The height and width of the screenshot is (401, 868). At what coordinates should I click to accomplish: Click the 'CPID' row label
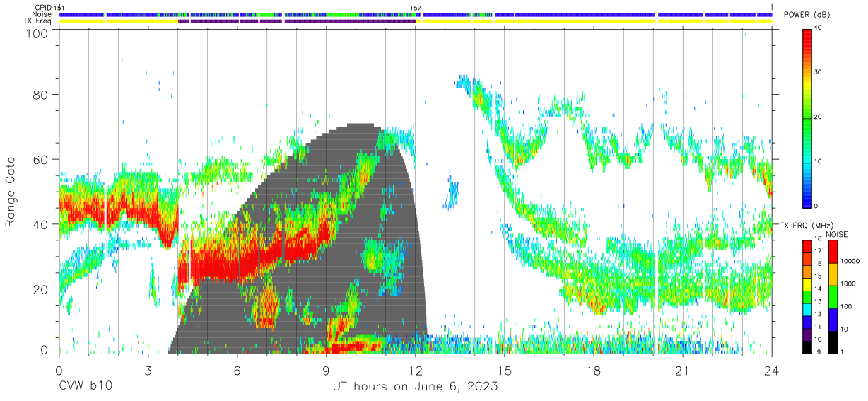point(42,7)
